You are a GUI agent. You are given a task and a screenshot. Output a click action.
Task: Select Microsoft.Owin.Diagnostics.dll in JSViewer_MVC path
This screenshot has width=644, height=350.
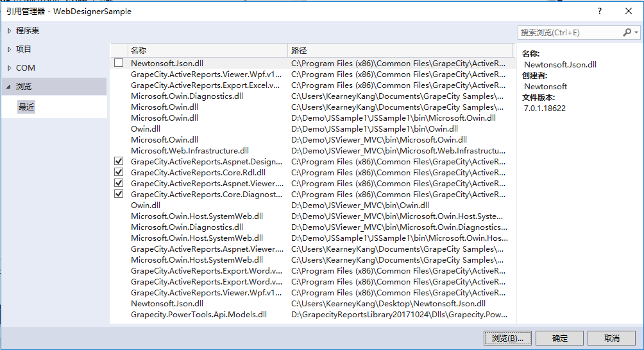(314, 227)
